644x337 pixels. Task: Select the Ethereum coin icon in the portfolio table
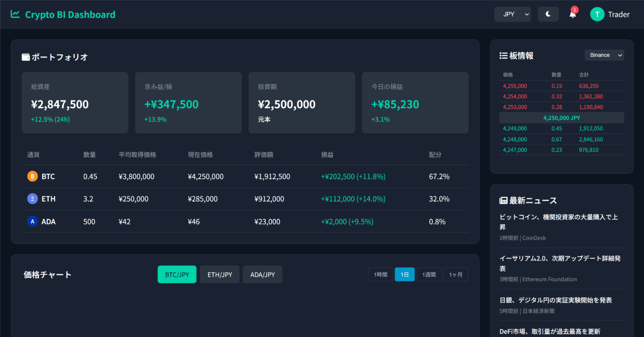(32, 199)
